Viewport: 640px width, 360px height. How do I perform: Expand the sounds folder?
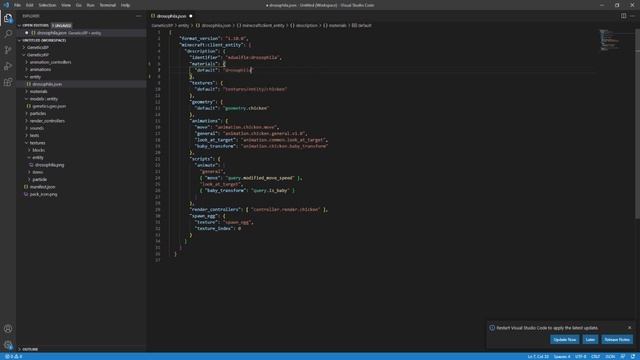pos(36,128)
